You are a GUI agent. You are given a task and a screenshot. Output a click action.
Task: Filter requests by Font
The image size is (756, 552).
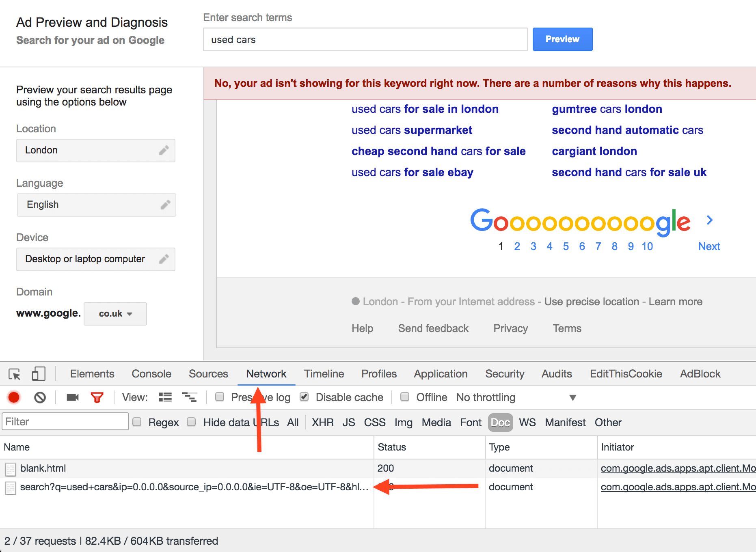(x=471, y=423)
